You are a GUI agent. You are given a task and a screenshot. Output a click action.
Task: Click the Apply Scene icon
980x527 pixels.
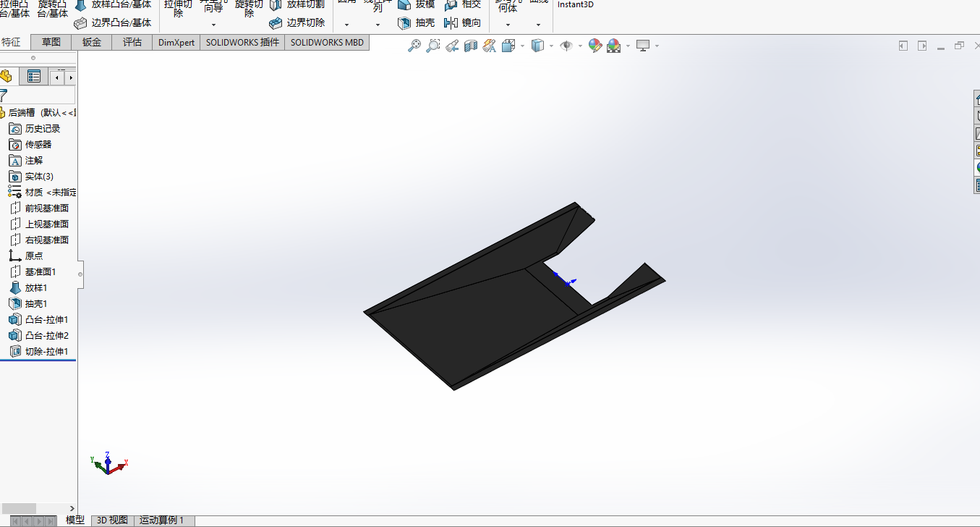(614, 46)
